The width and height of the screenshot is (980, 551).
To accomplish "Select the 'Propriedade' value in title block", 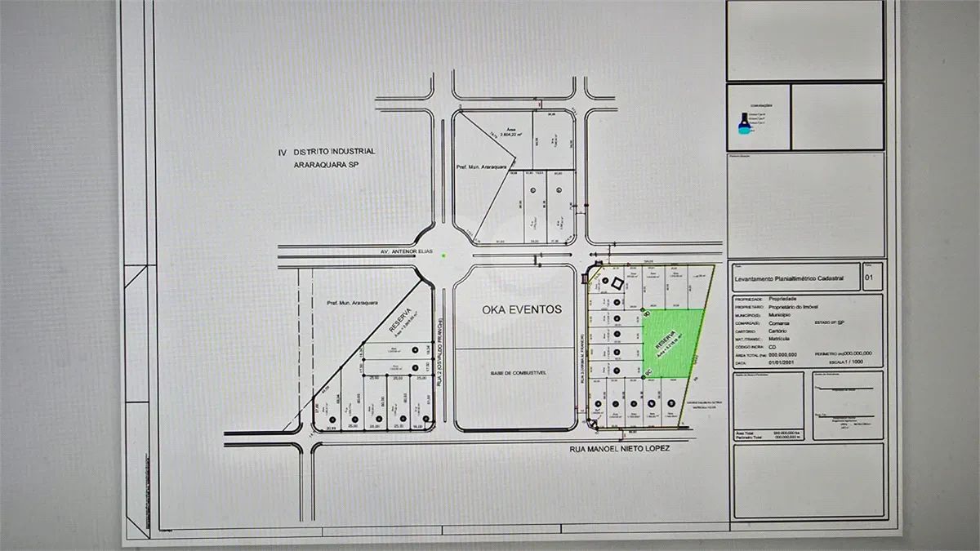I will point(782,299).
